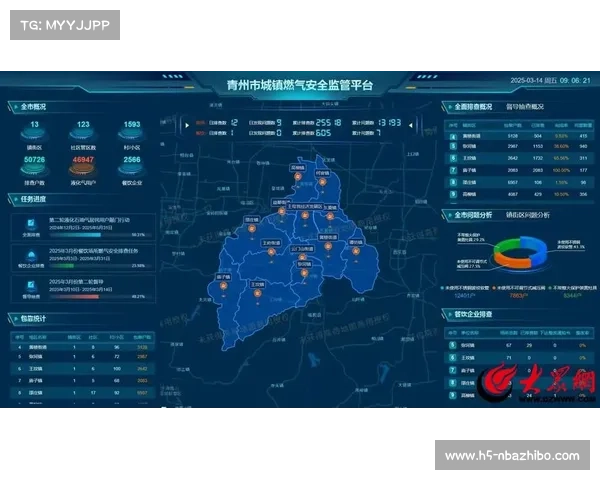Click row 4 黄楼街道 in 包靠统计 table
The height and width of the screenshot is (480, 600).
(x=83, y=347)
